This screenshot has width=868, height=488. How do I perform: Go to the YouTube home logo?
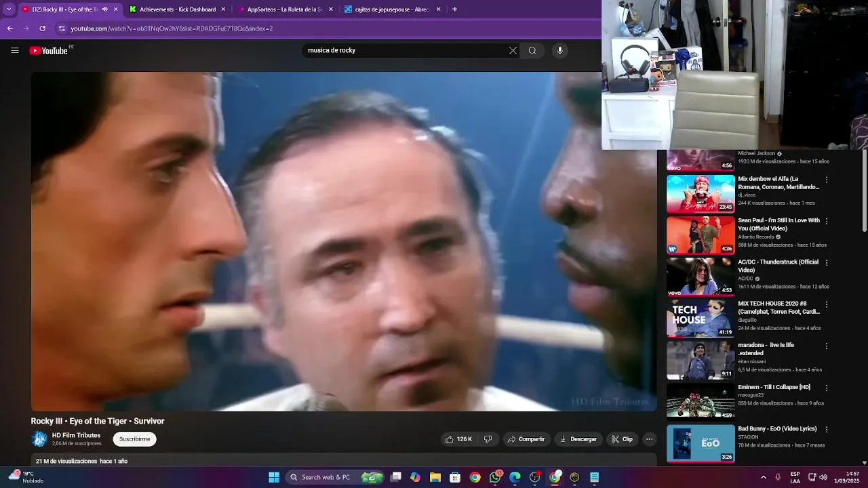(x=49, y=50)
